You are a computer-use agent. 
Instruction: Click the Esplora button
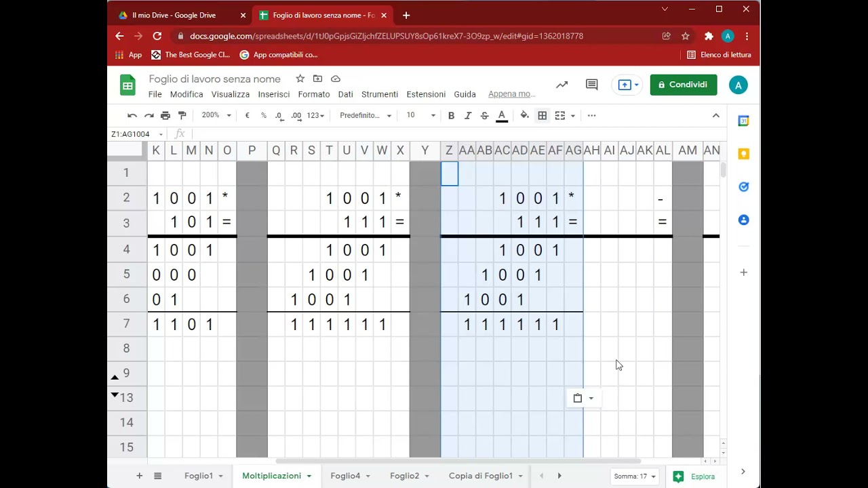(x=694, y=476)
